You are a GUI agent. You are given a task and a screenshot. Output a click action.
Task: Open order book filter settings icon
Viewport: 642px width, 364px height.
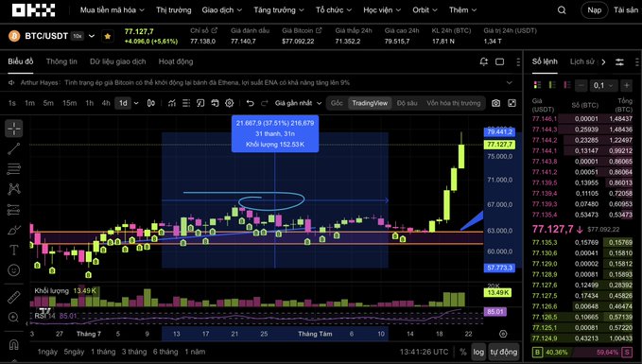click(619, 62)
